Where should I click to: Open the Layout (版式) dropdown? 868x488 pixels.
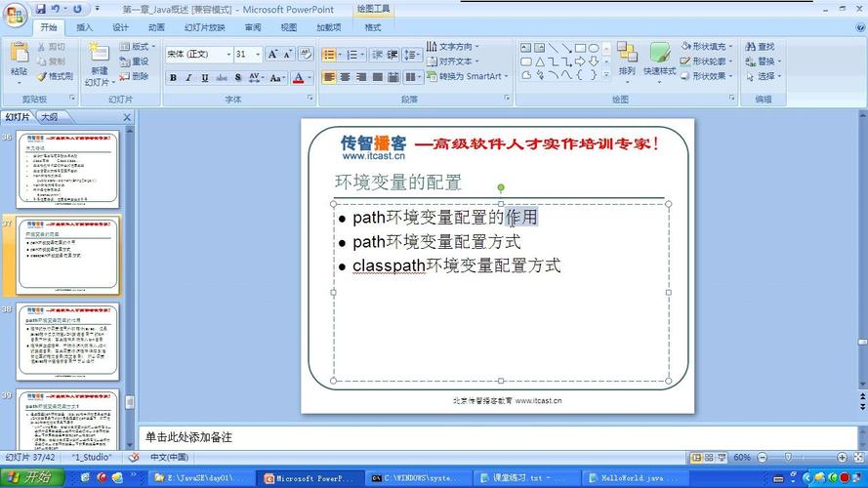(x=138, y=47)
